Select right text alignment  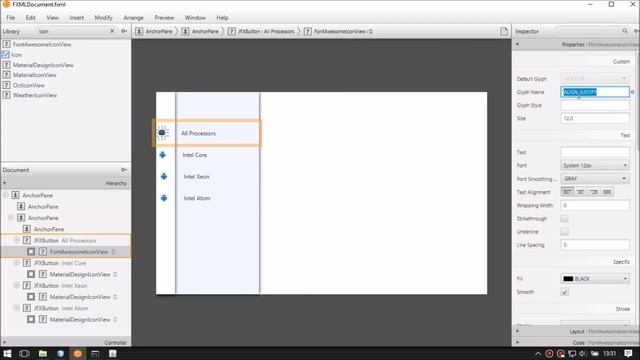594,192
